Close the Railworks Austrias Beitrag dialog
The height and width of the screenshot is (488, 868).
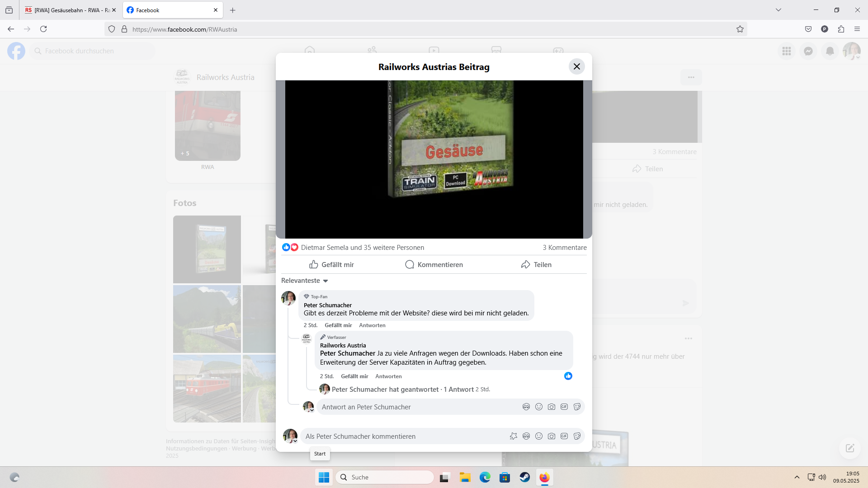pos(576,67)
